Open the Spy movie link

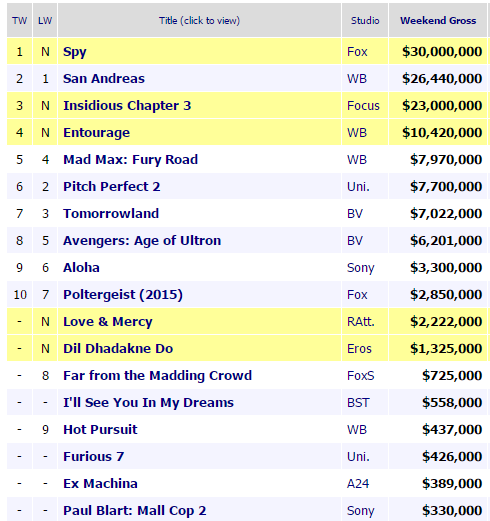(x=75, y=52)
